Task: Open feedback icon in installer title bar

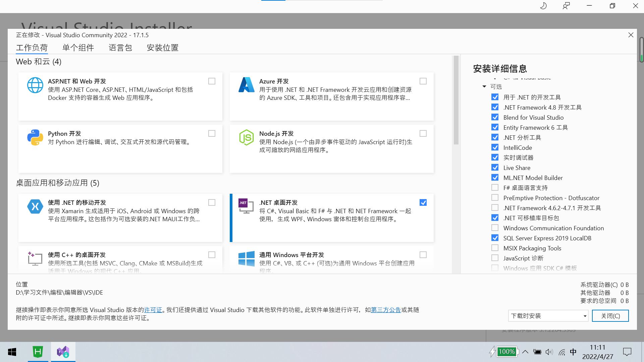Action: pos(566,6)
